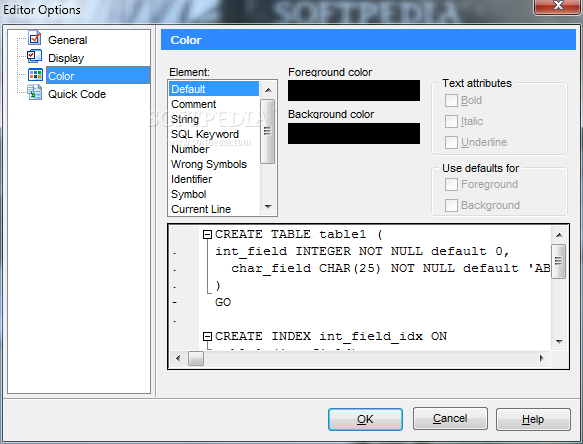
Task: Click the preview horizontal scrollbar thumb
Action: (196, 358)
